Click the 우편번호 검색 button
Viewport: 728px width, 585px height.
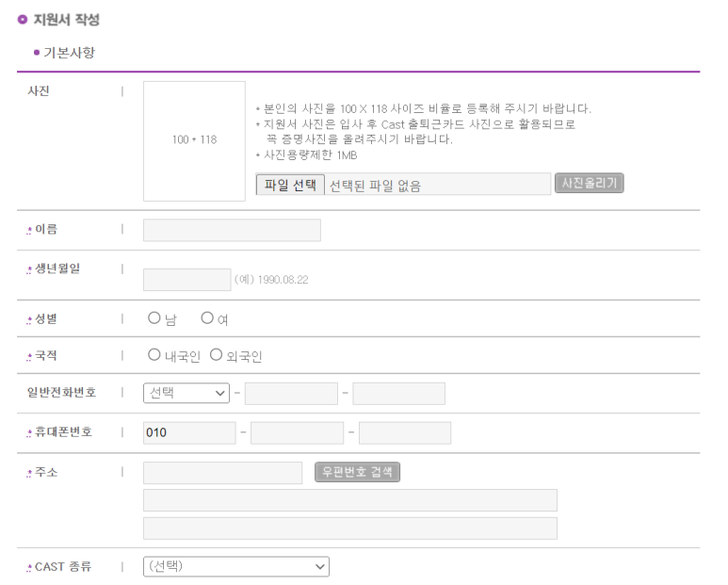(x=357, y=472)
